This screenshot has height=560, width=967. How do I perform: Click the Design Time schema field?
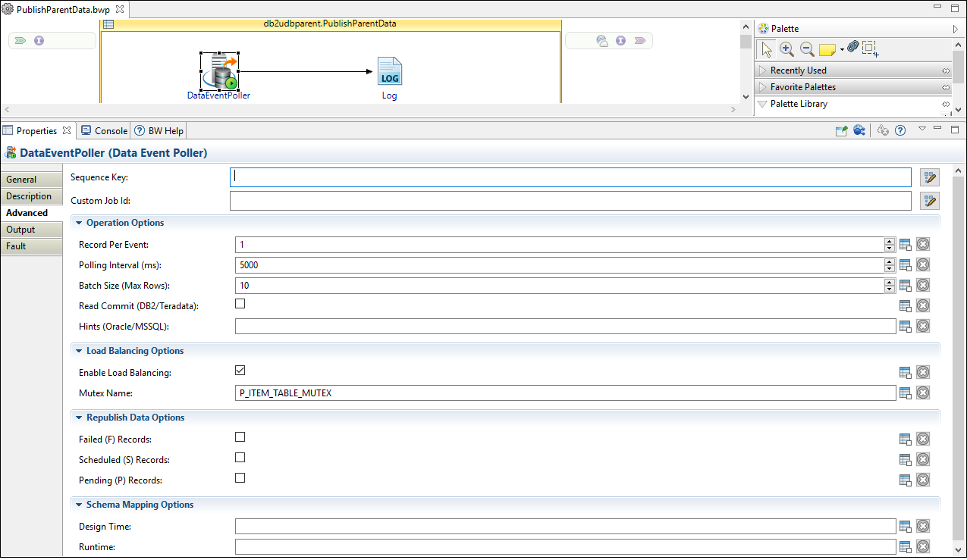566,527
